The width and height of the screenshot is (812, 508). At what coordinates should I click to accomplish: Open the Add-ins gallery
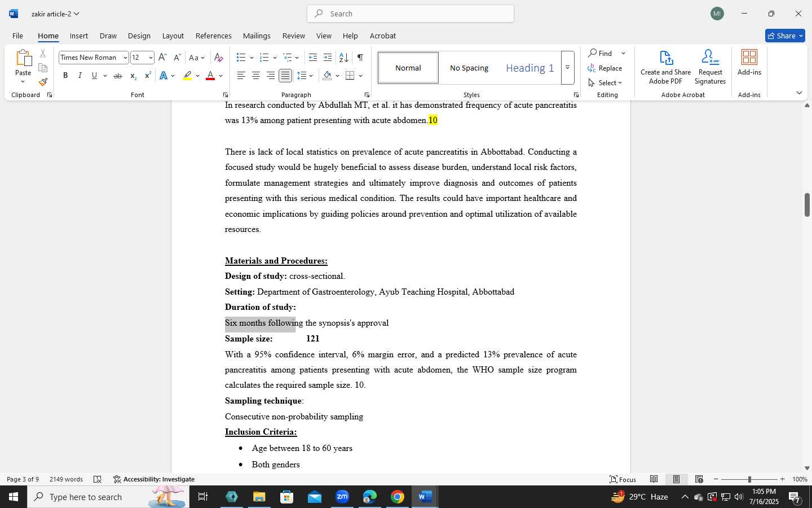[x=749, y=63]
